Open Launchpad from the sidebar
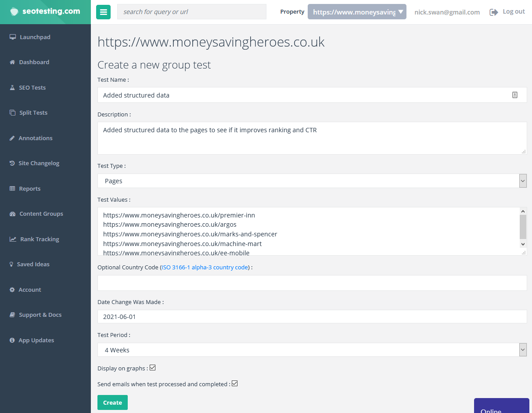The height and width of the screenshot is (413, 532). (35, 37)
